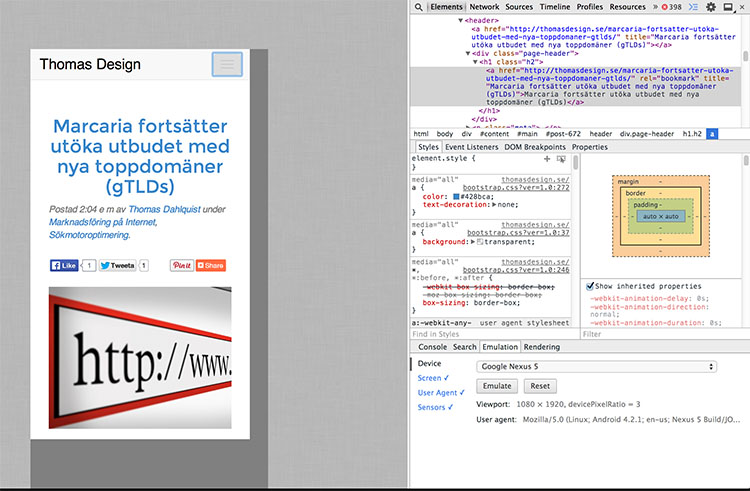Open the Timeline panel tab
The image size is (750, 491).
(x=555, y=7)
